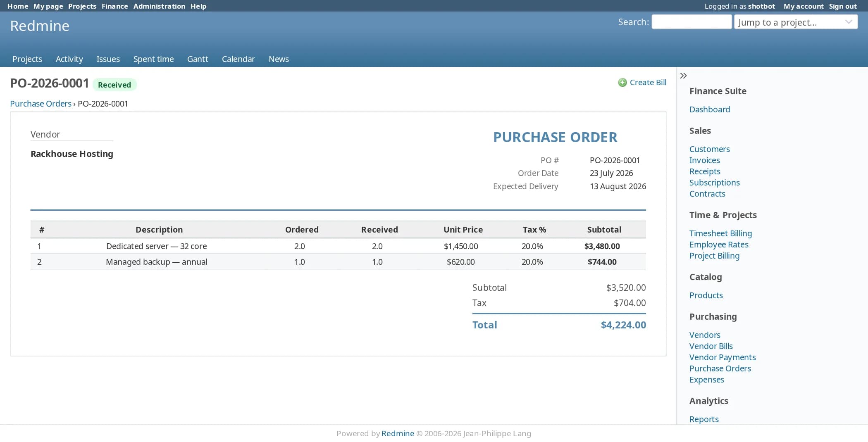The height and width of the screenshot is (442, 868).
Task: Open Invoices in the sidebar
Action: (705, 160)
